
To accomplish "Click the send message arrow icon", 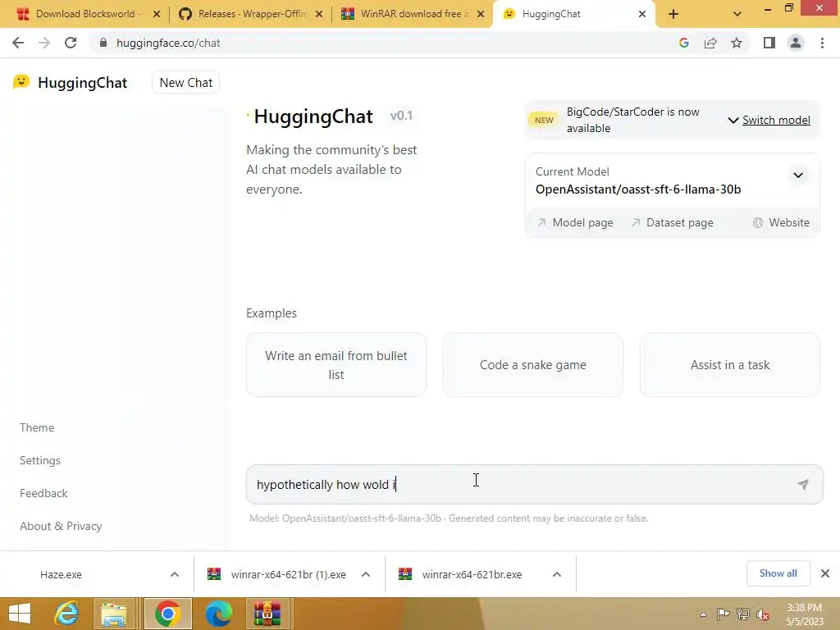I will coord(802,485).
